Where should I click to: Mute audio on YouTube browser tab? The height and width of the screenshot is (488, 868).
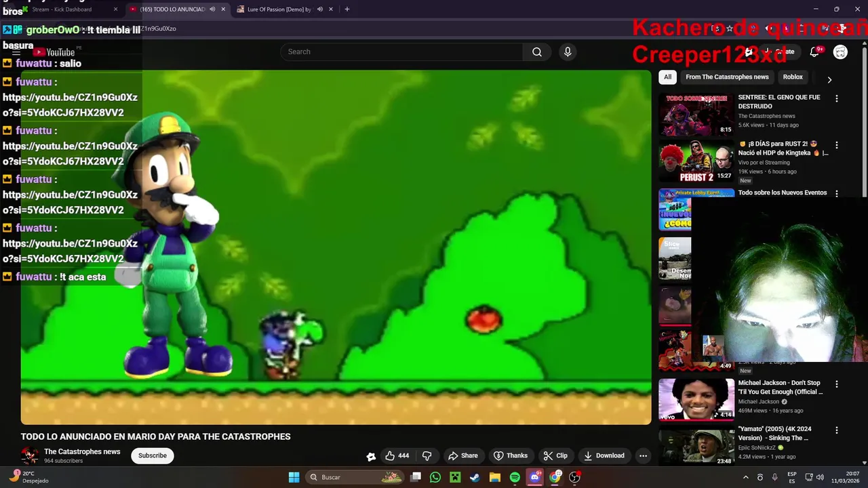pyautogui.click(x=212, y=9)
